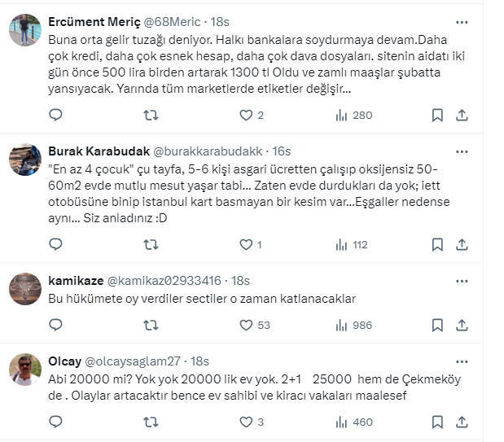Image resolution: width=504 pixels, height=442 pixels.
Task: Open more options menu on kamikaze's tweet
Action: [462, 280]
